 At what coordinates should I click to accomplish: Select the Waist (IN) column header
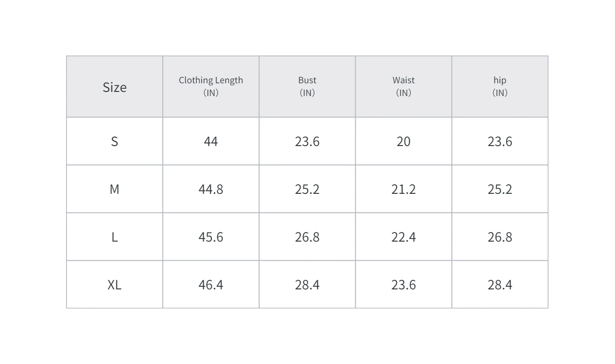(x=404, y=86)
